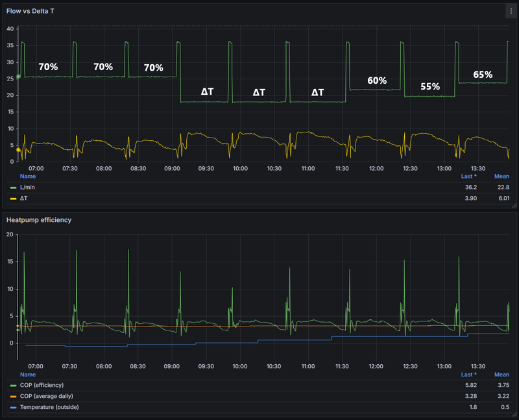Image resolution: width=519 pixels, height=420 pixels.
Task: Click the Temperature (outside) blue color swatch
Action: pyautogui.click(x=14, y=407)
